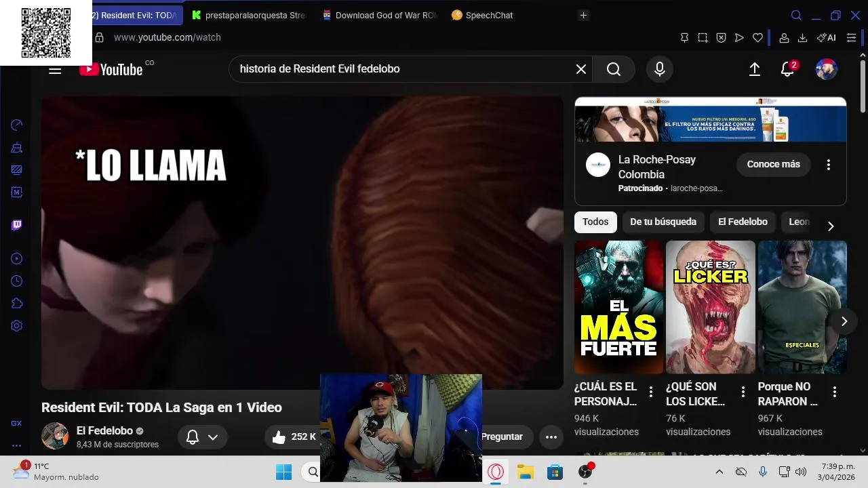Open History clock icon in sidebar
This screenshot has height=488, width=868.
point(17,281)
